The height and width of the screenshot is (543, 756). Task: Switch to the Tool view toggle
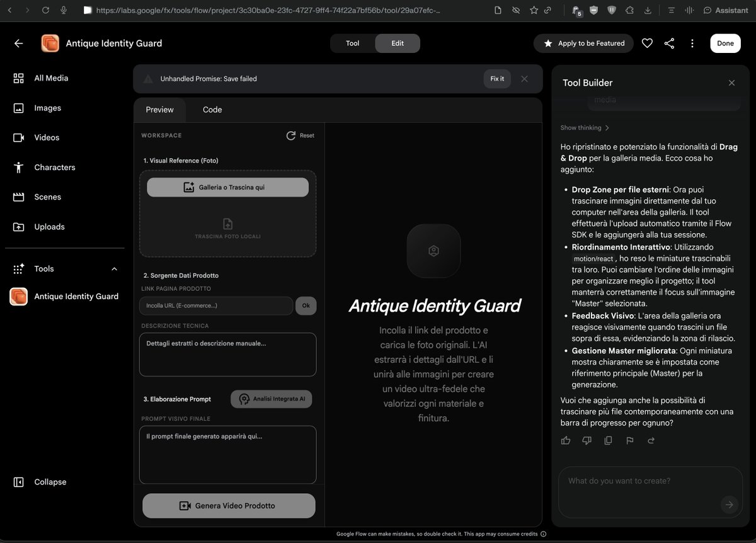click(353, 43)
